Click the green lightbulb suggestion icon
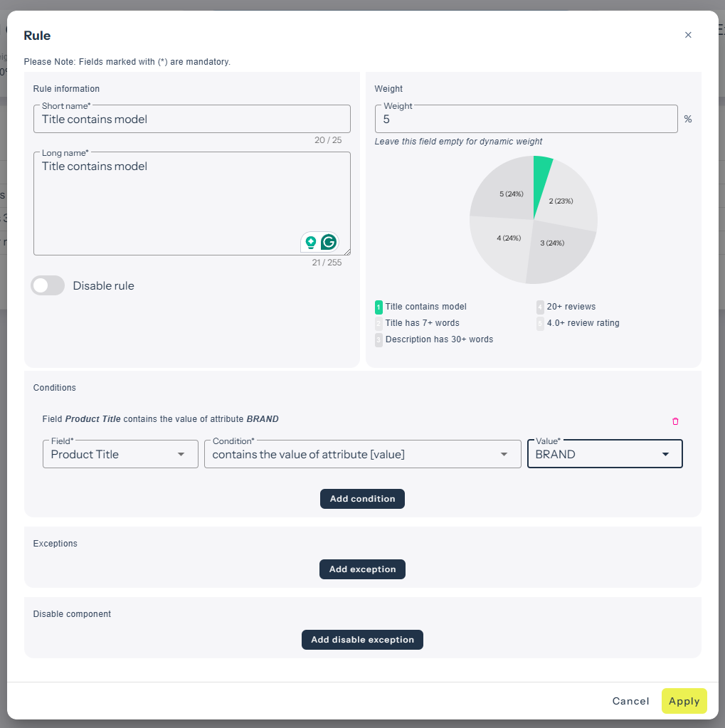This screenshot has height=728, width=725. click(x=311, y=242)
